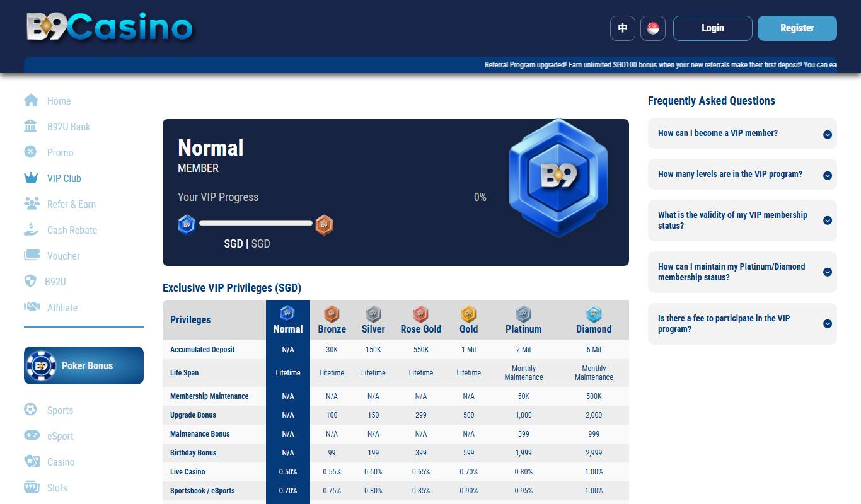Click the Poker Bonus banner button
Screen dimensions: 861x504
(84, 365)
